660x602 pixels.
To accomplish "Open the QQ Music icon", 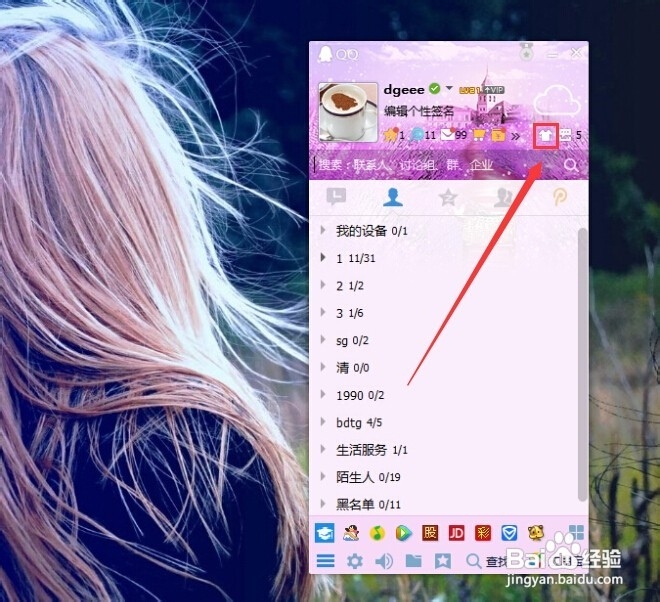I will click(378, 533).
